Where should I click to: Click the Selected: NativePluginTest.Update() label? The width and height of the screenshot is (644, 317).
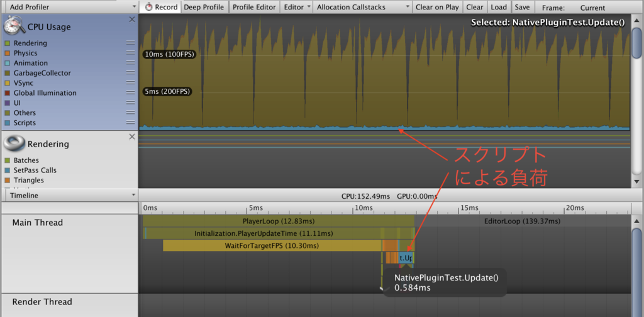pyautogui.click(x=548, y=23)
